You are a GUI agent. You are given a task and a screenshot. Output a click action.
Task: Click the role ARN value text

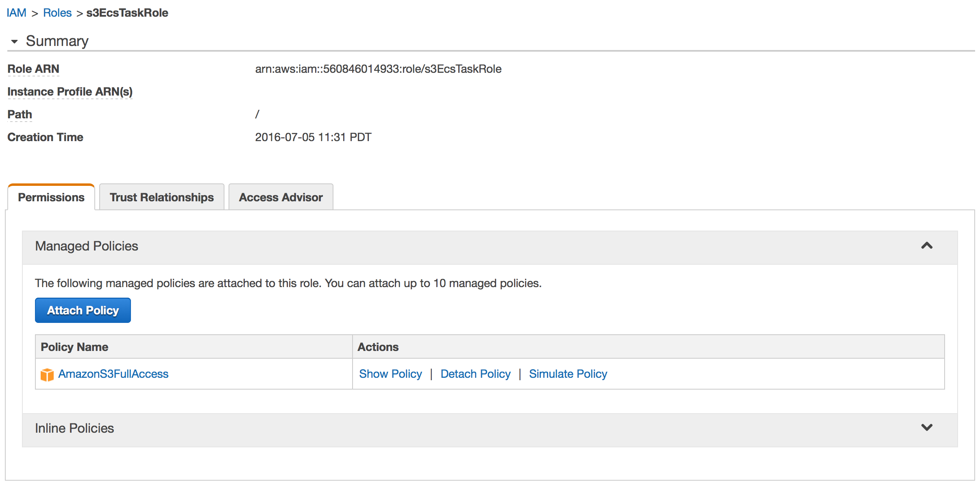(378, 69)
